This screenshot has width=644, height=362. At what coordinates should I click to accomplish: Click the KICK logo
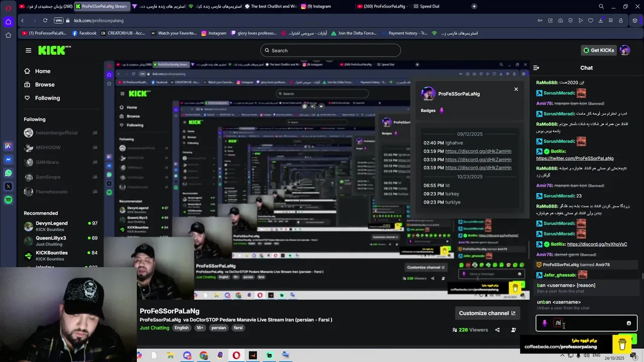(x=54, y=50)
